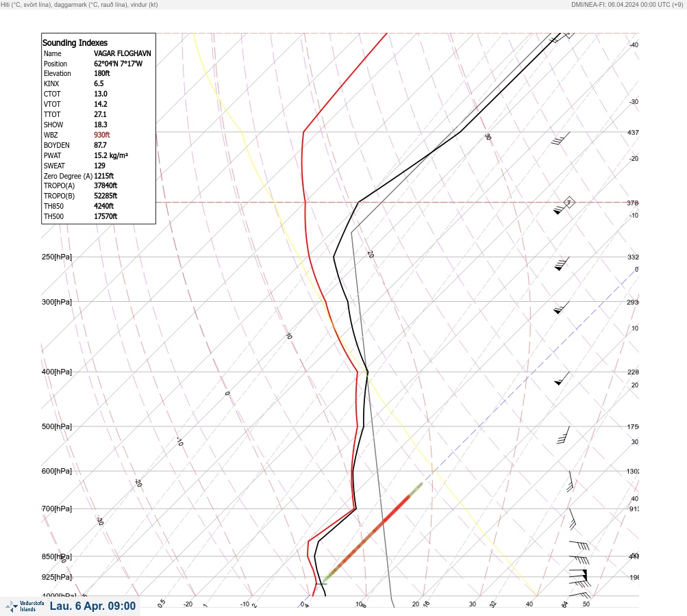Click the 700[hPa] pressure label
Viewport: 687px width, 616px height.
[x=57, y=509]
